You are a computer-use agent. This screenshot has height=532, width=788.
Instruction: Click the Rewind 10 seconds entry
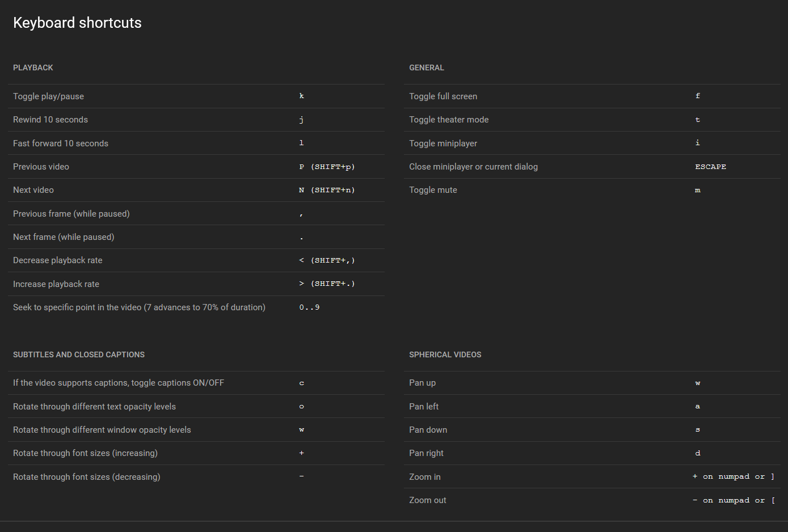click(x=50, y=120)
